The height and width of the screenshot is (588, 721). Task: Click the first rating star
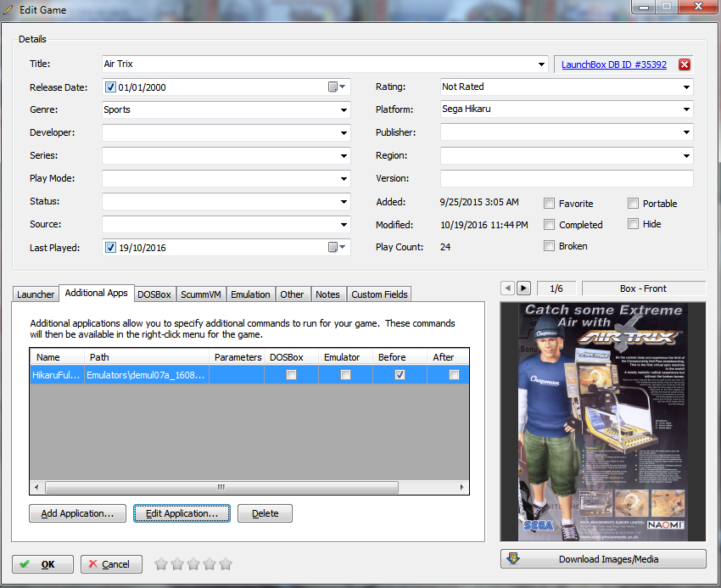point(161,563)
